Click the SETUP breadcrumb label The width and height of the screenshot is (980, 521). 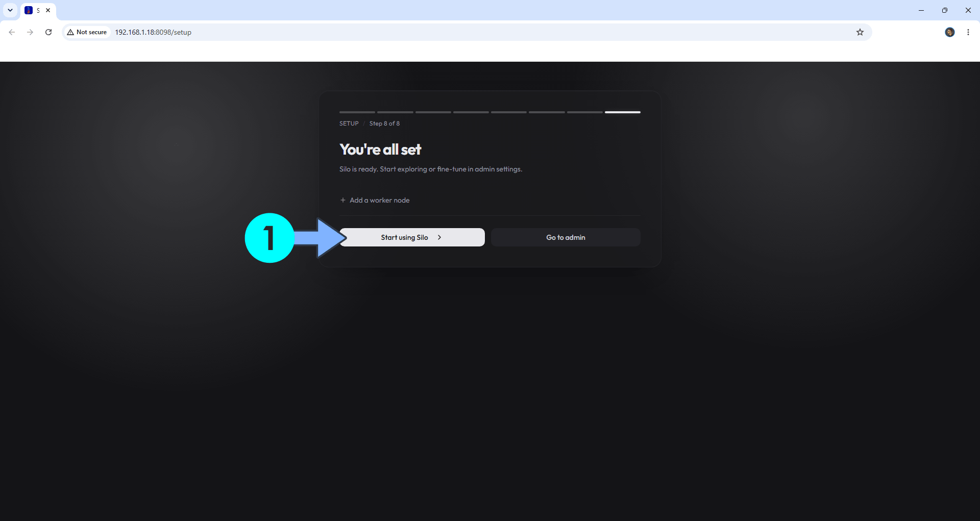tap(349, 123)
